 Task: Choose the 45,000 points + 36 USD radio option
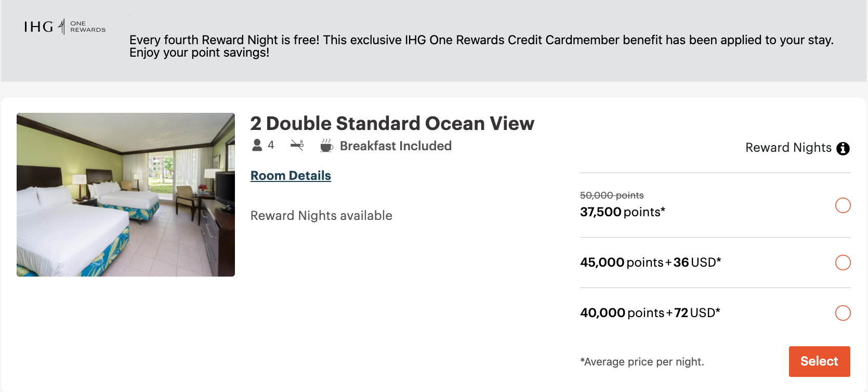coord(843,263)
